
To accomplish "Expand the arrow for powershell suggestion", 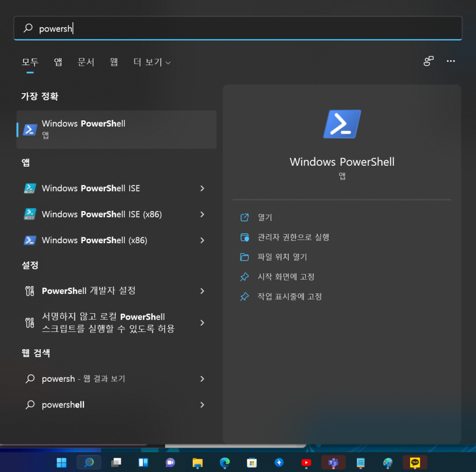I will point(202,405).
